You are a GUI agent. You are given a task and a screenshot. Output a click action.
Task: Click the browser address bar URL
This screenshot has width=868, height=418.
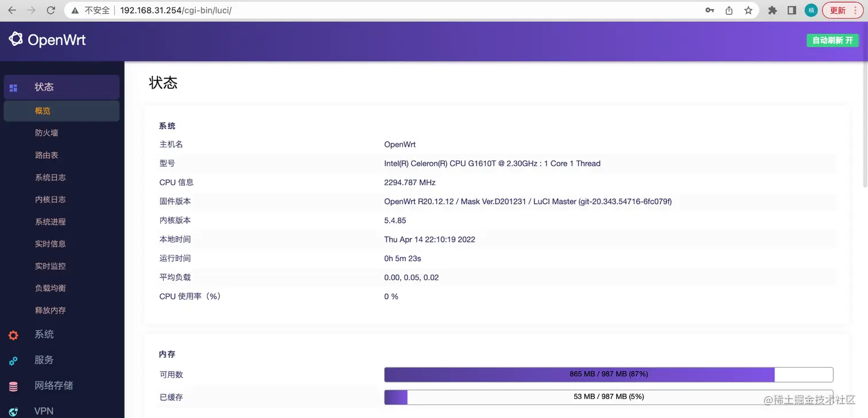click(x=176, y=10)
